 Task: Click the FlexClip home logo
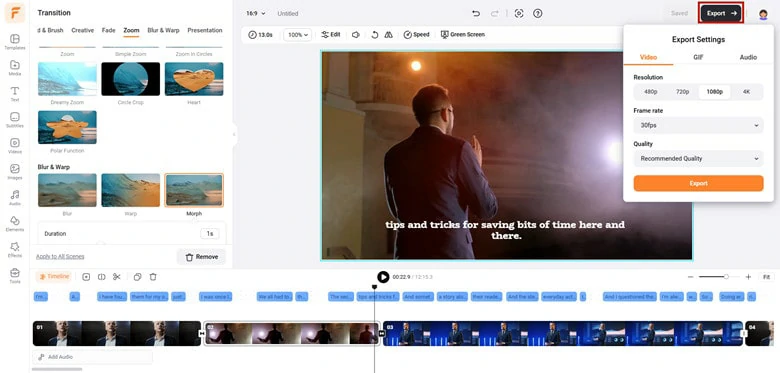pyautogui.click(x=15, y=13)
